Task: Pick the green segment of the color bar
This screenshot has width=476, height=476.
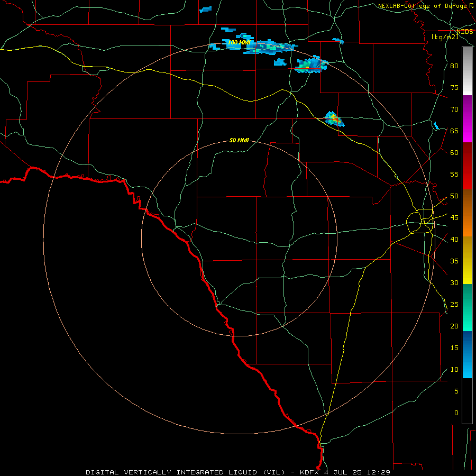Action: (467, 307)
